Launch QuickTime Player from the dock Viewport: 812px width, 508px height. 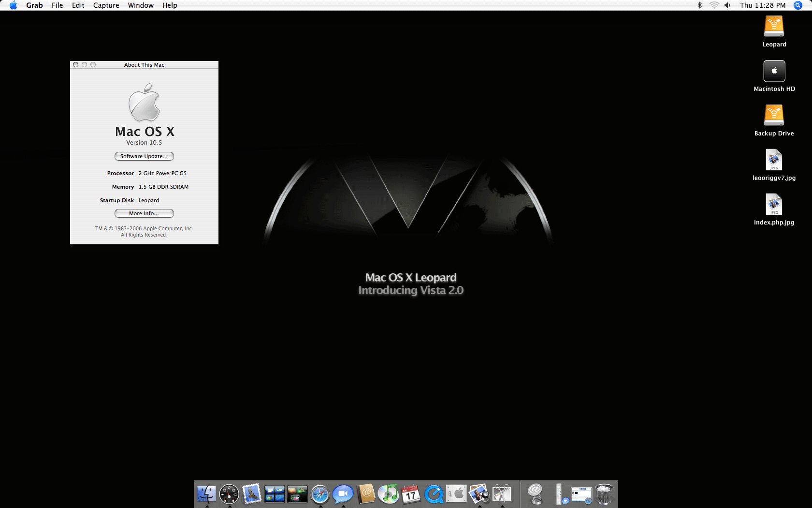tap(434, 494)
